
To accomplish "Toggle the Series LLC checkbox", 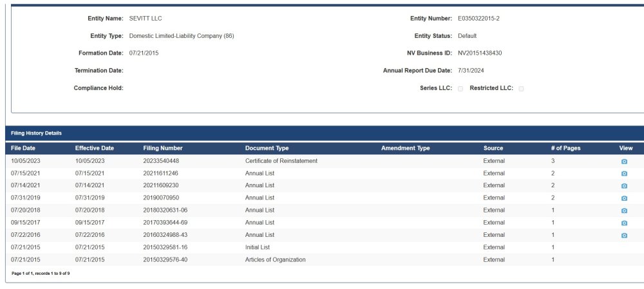I will (460, 89).
